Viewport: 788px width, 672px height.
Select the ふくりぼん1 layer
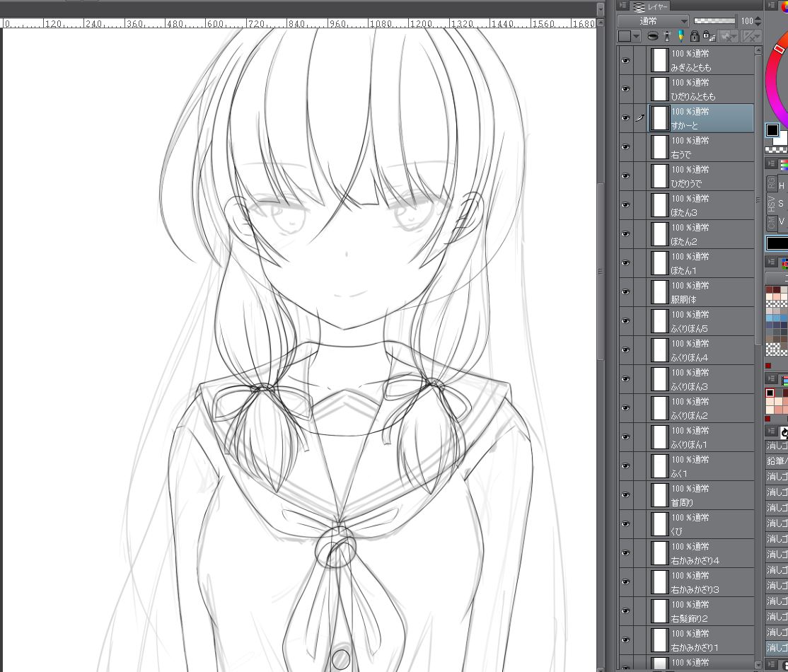coord(701,437)
